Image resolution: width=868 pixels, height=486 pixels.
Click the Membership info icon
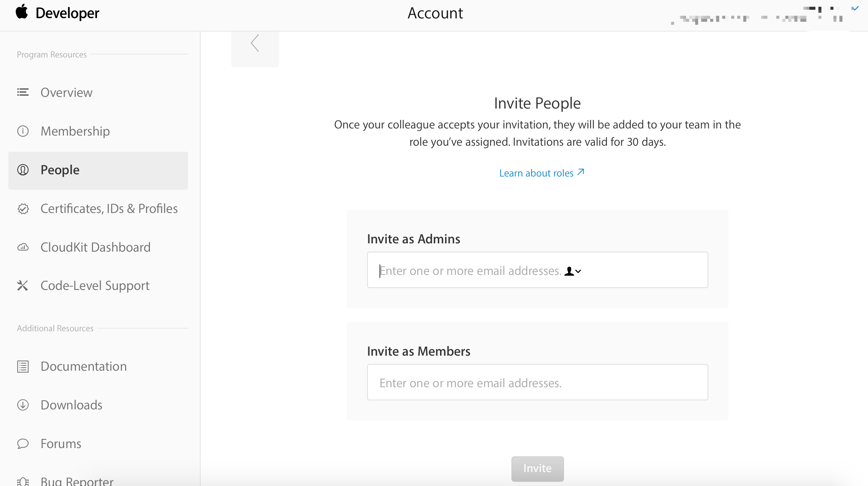pyautogui.click(x=23, y=131)
